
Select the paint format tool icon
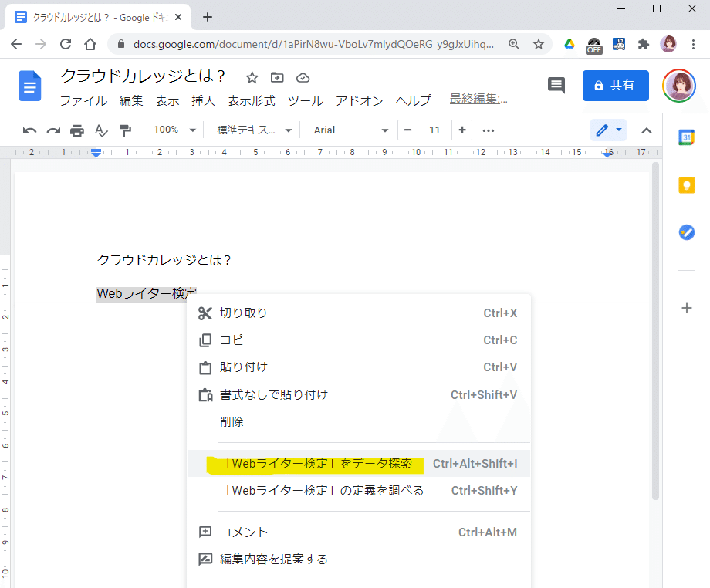click(125, 130)
